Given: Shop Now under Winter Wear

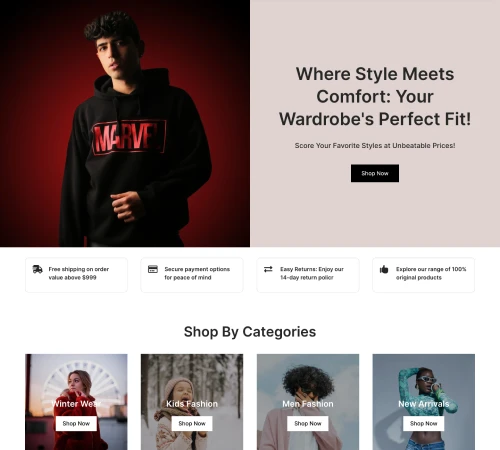Looking at the screenshot, I should [76, 423].
